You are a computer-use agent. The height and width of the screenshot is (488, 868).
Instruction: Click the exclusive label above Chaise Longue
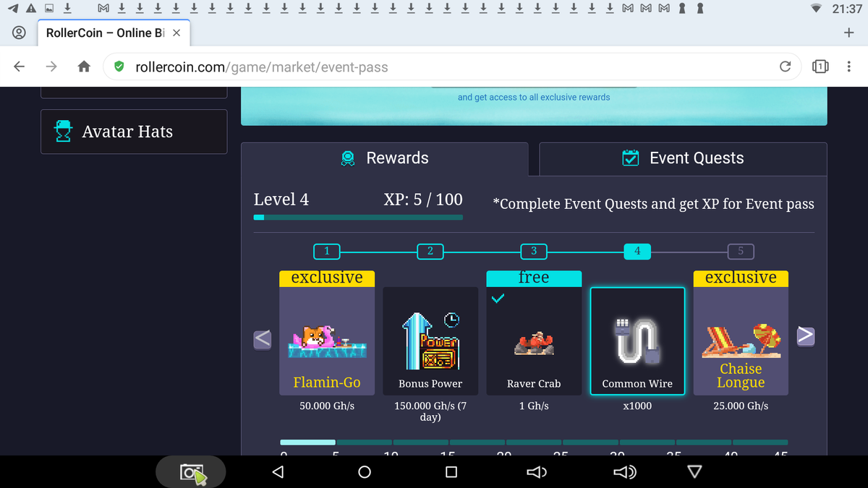pyautogui.click(x=741, y=278)
